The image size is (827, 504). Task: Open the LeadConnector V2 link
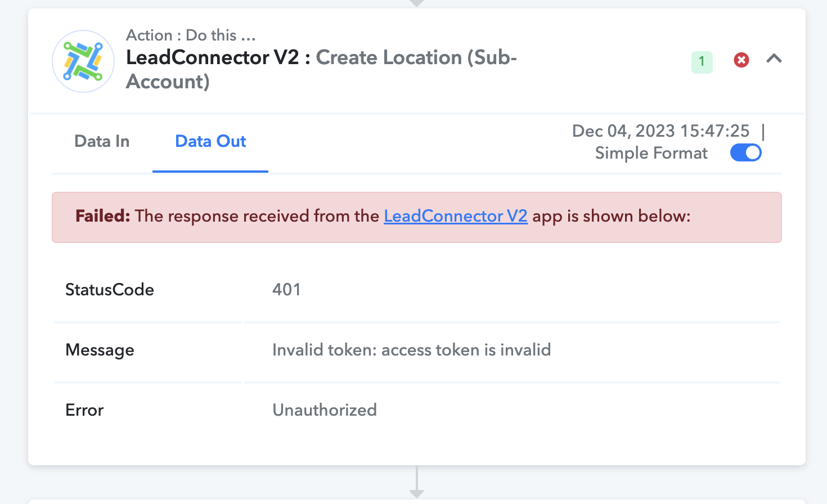(x=456, y=216)
